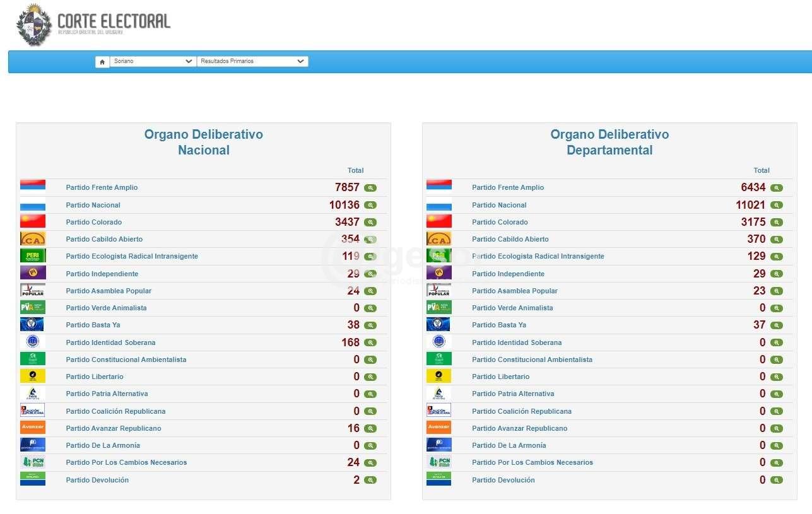This screenshot has height=514, width=812.
Task: Open the Soriano department dropdown
Action: tap(153, 62)
